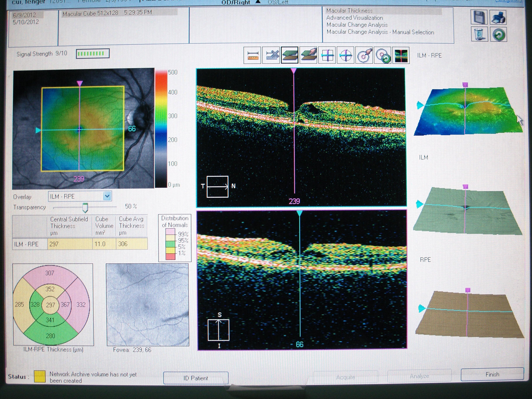Screen dimensions: 532x399
Task: Click the Cube Avg Thickness value 306
Action: 132,244
